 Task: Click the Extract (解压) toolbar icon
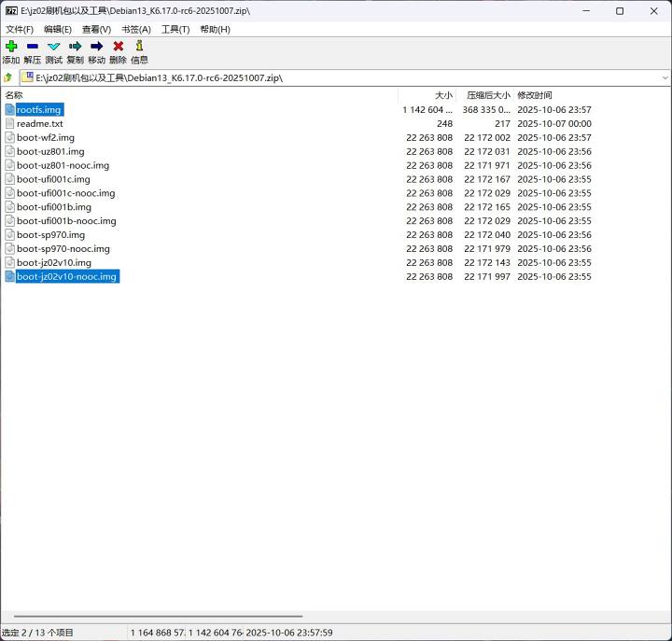click(32, 47)
